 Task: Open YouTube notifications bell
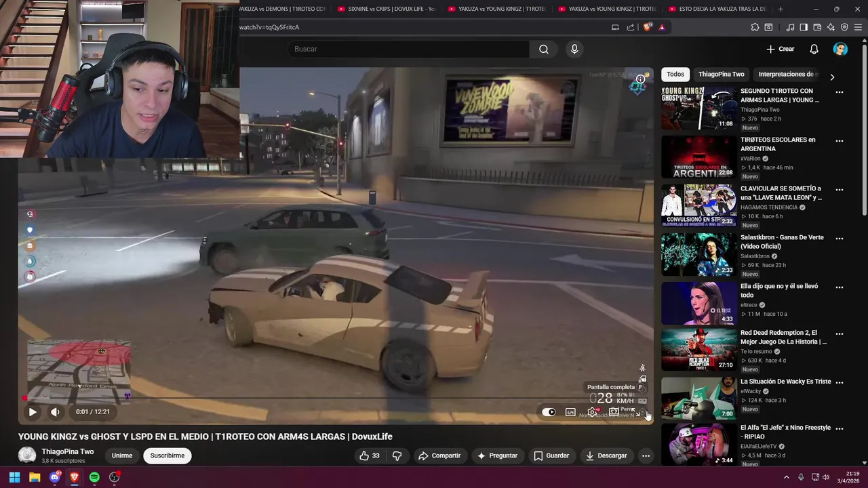814,49
